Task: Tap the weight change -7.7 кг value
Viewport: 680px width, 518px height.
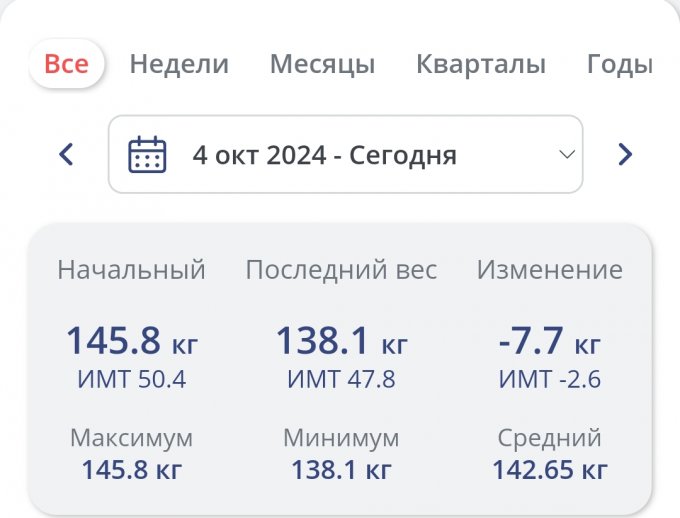Action: coord(549,342)
